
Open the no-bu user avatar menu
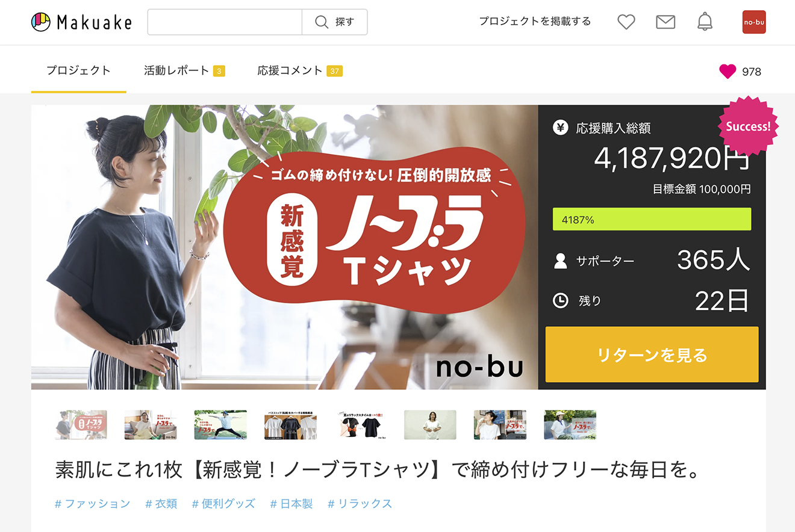pyautogui.click(x=754, y=22)
